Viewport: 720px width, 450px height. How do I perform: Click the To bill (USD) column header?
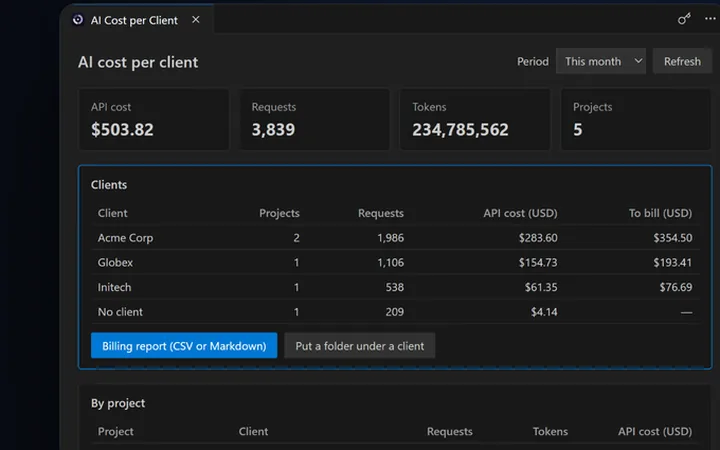660,213
